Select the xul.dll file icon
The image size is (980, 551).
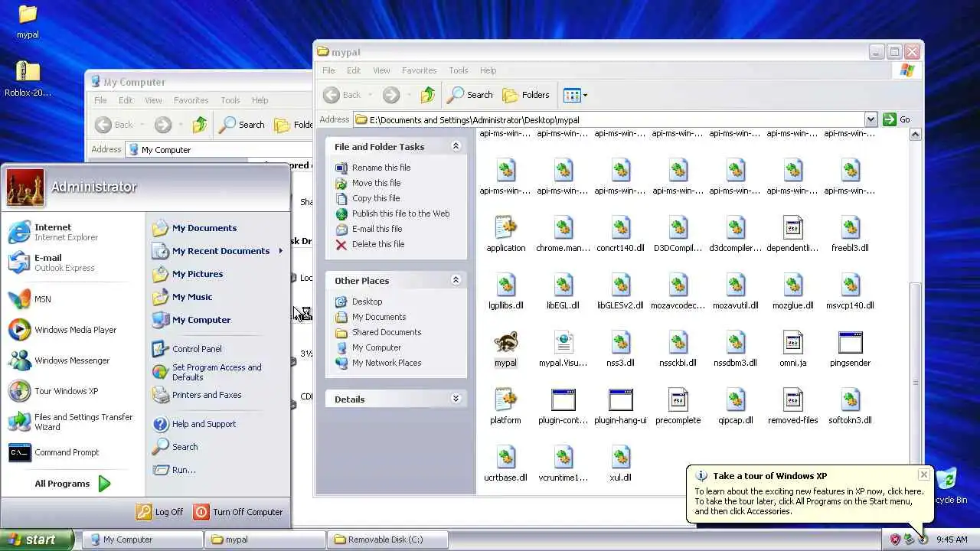pyautogui.click(x=620, y=457)
